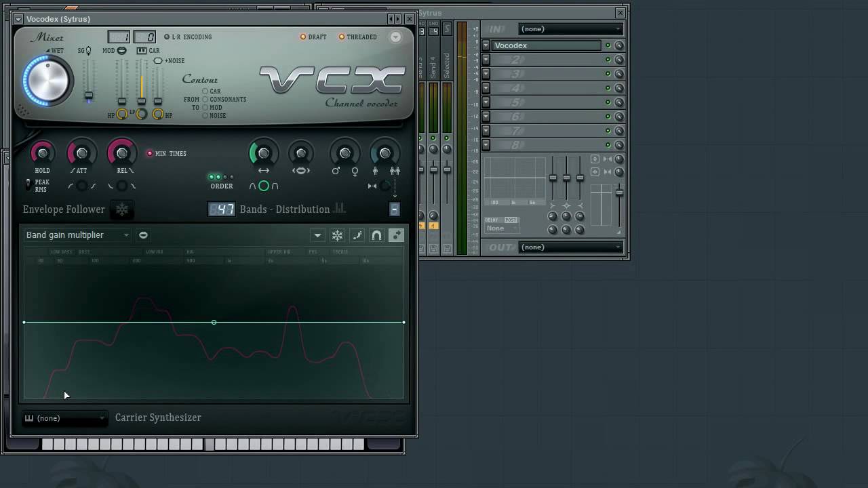Click the band width circle icon
The height and width of the screenshot is (488, 868).
coord(264,186)
